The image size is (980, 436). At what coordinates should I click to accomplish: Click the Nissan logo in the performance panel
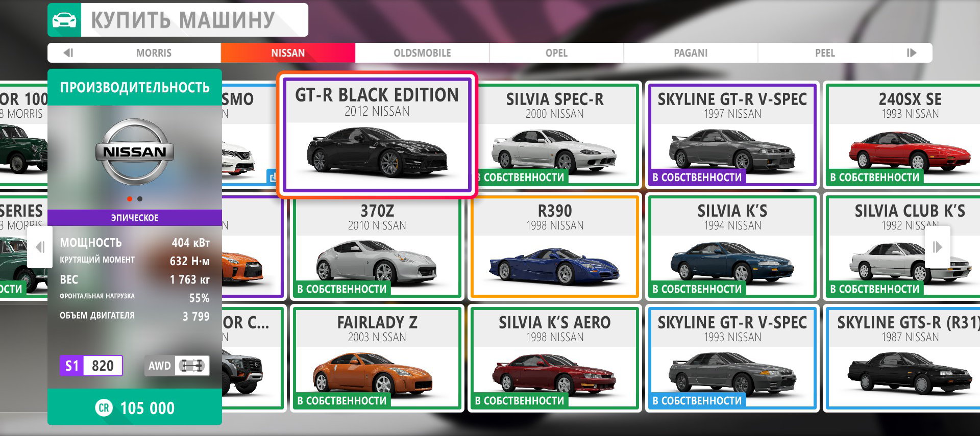tap(135, 152)
